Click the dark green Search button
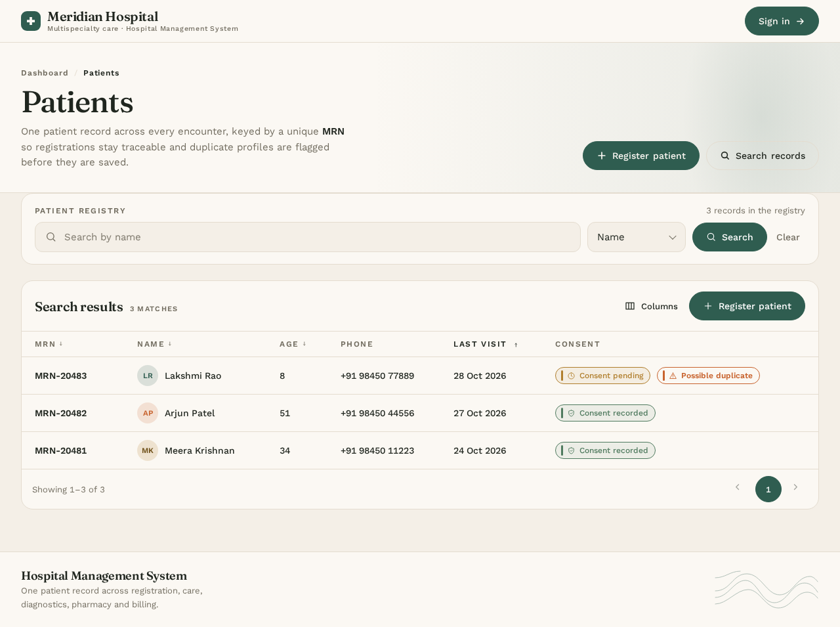This screenshot has height=627, width=840. click(730, 237)
